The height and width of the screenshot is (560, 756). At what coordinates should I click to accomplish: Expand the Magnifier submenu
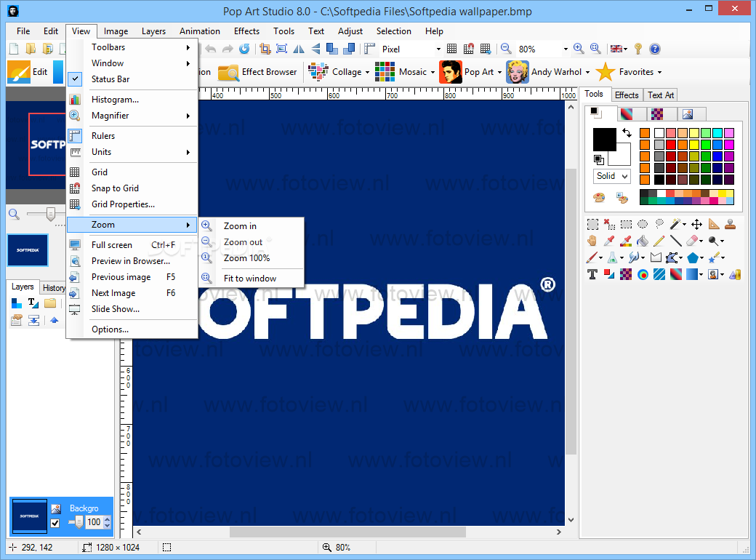pos(132,116)
